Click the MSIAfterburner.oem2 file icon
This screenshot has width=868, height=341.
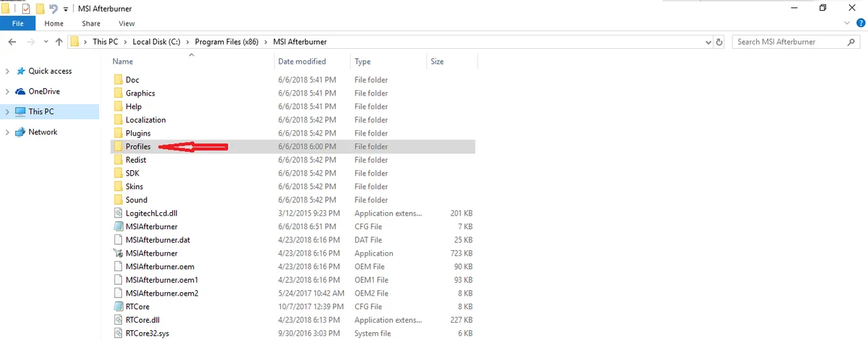pyautogui.click(x=118, y=293)
